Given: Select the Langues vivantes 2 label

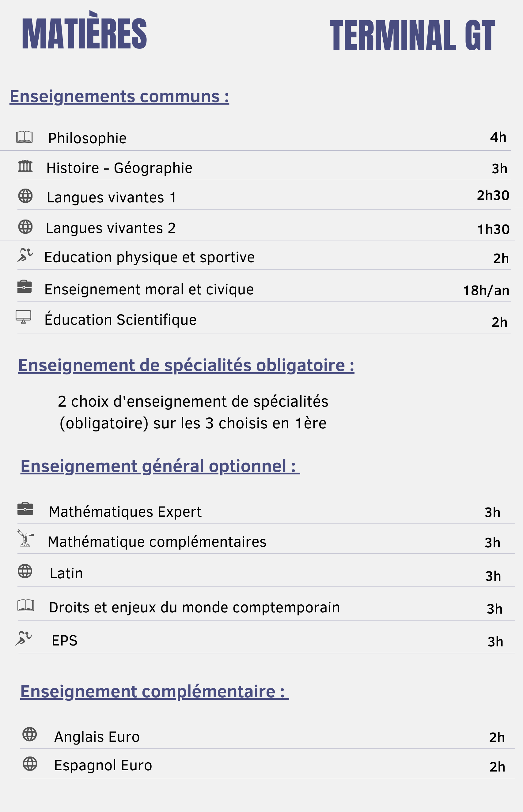Looking at the screenshot, I should click(x=111, y=228).
